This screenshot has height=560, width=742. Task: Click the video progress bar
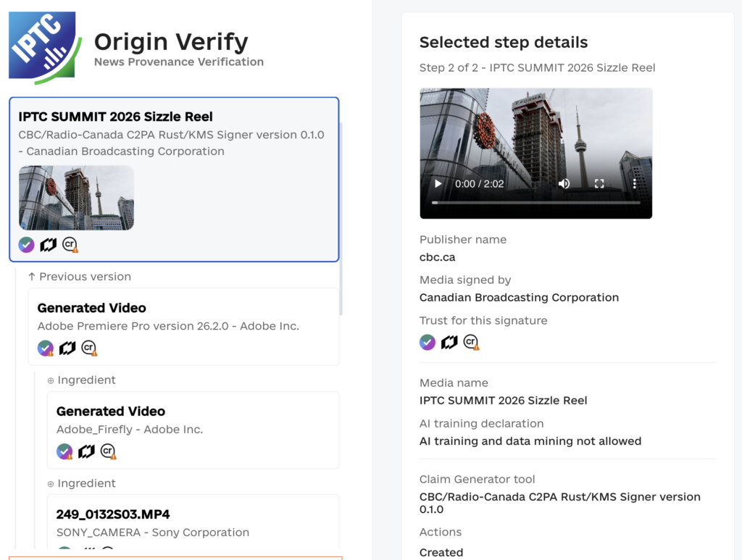pos(535,203)
